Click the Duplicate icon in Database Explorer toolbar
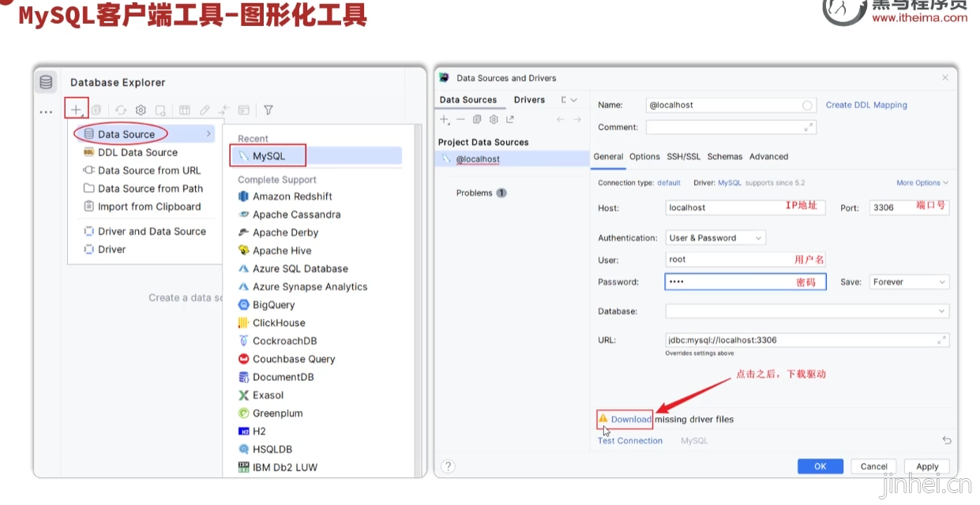The width and height of the screenshot is (980, 505). click(x=96, y=110)
